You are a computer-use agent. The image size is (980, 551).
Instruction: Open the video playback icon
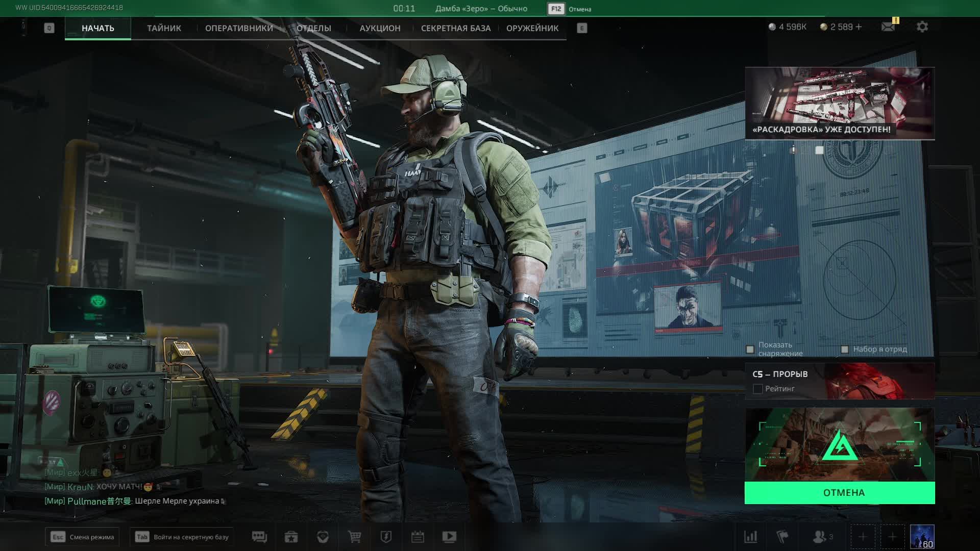(x=449, y=537)
